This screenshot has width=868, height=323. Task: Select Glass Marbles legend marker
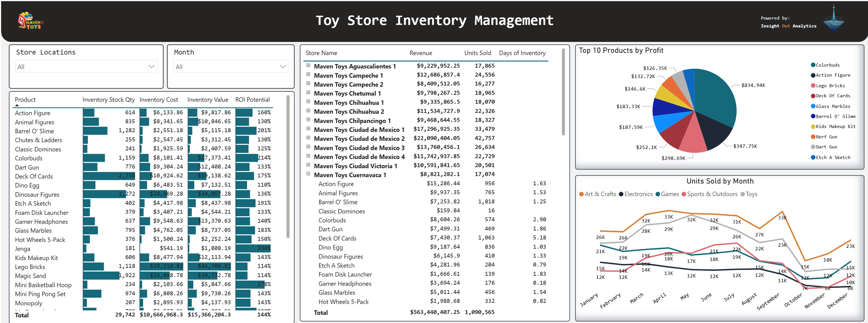(813, 106)
